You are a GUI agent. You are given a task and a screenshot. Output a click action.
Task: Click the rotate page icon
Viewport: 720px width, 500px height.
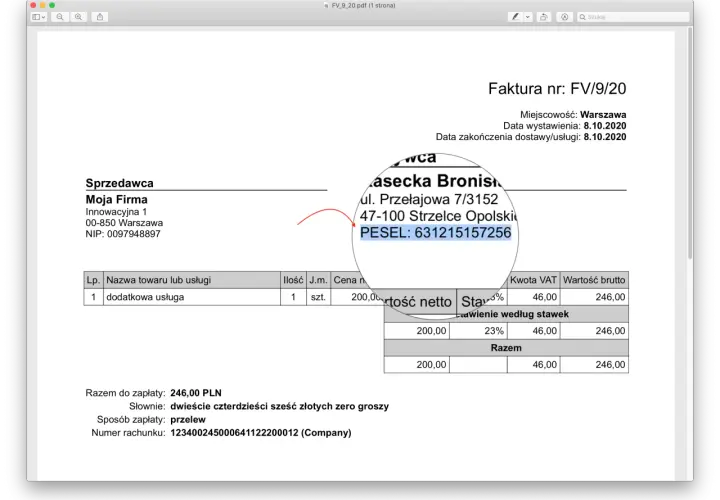point(544,17)
